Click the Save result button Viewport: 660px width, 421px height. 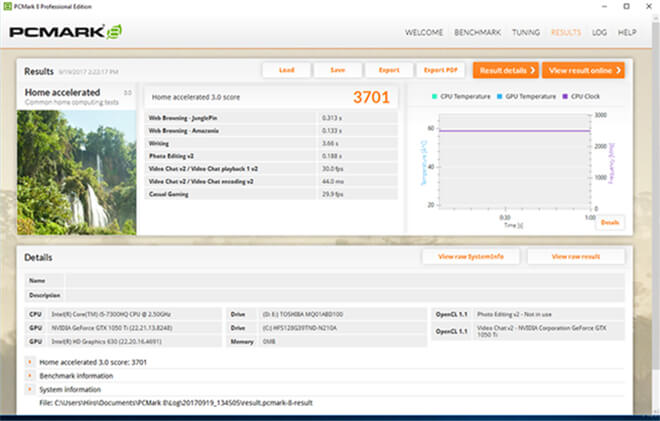(x=338, y=70)
